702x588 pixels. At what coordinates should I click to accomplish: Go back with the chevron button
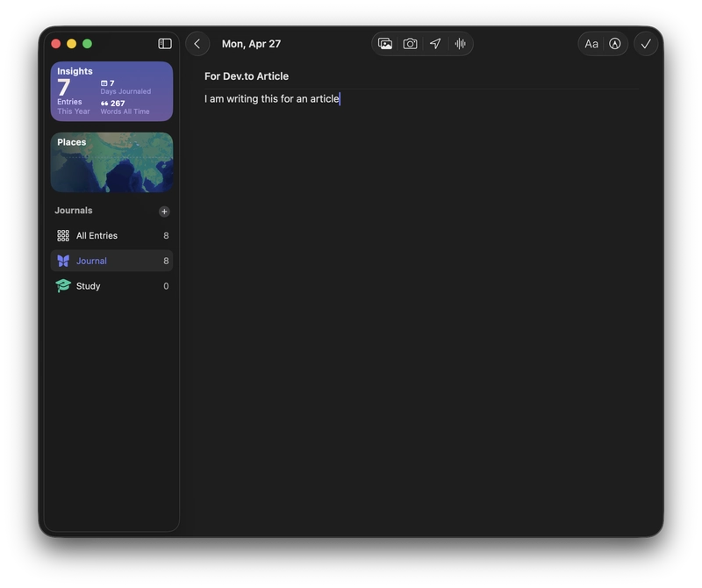point(197,43)
